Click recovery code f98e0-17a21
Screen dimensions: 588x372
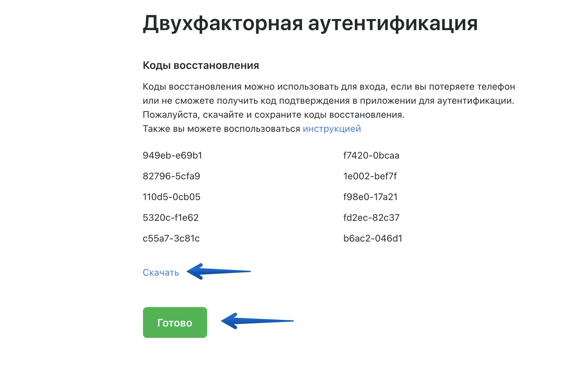click(370, 197)
